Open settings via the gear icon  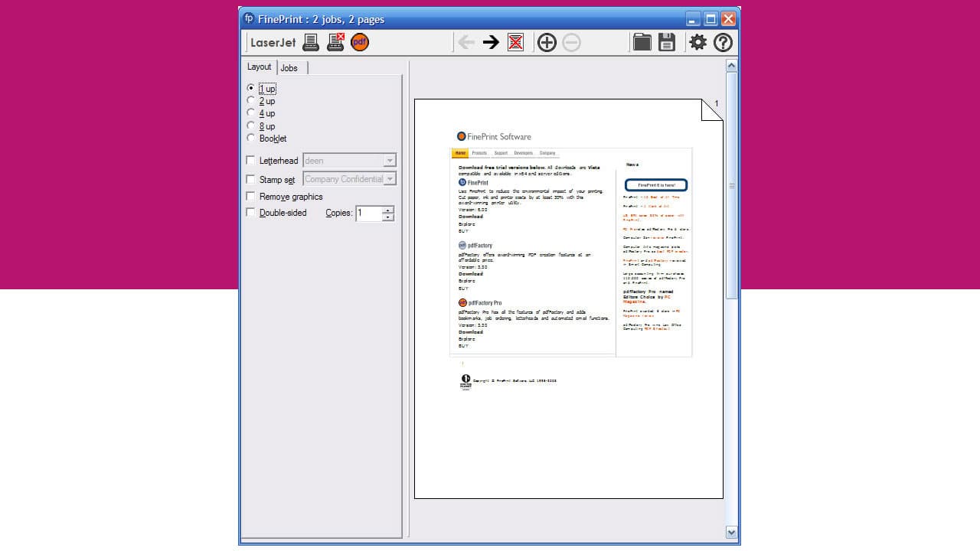(697, 42)
